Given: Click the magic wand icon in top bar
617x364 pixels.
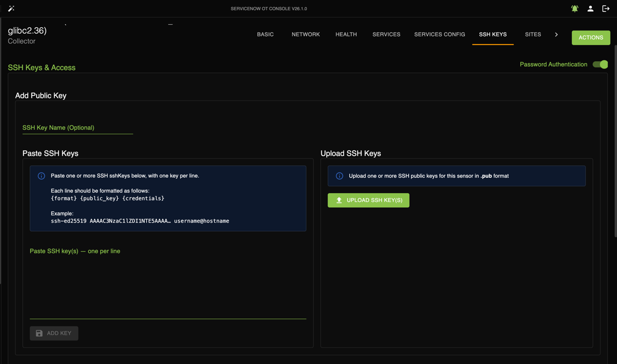Looking at the screenshot, I should point(11,8).
